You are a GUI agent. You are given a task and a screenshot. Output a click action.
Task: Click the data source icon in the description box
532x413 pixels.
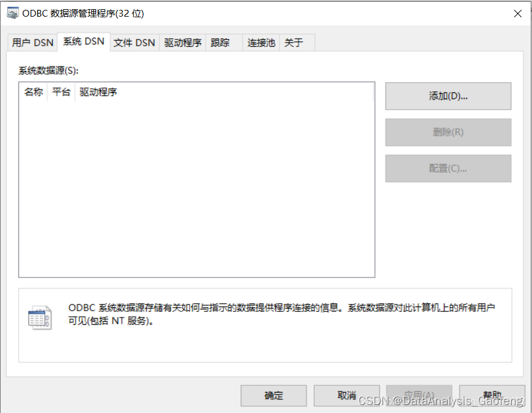click(x=39, y=317)
